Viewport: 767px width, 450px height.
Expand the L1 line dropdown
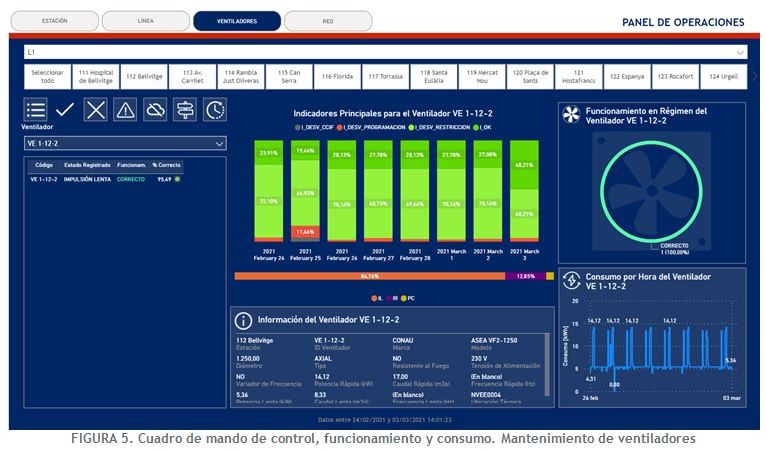(x=740, y=52)
